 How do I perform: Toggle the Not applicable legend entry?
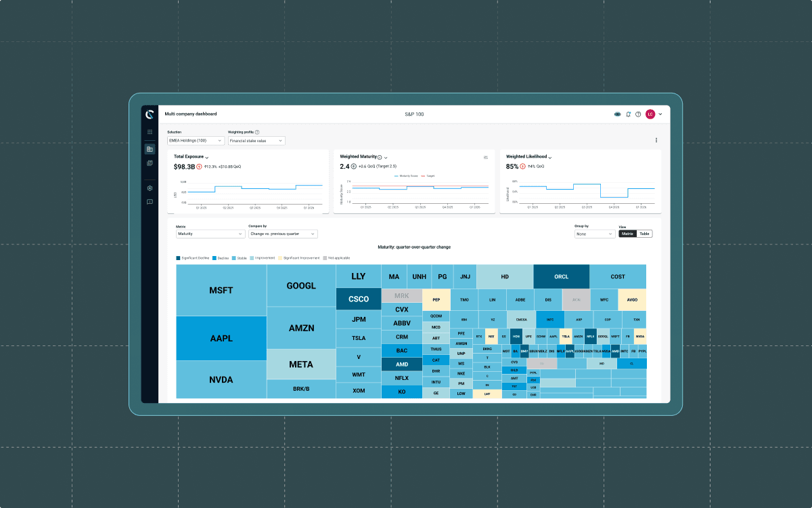[x=336, y=258]
